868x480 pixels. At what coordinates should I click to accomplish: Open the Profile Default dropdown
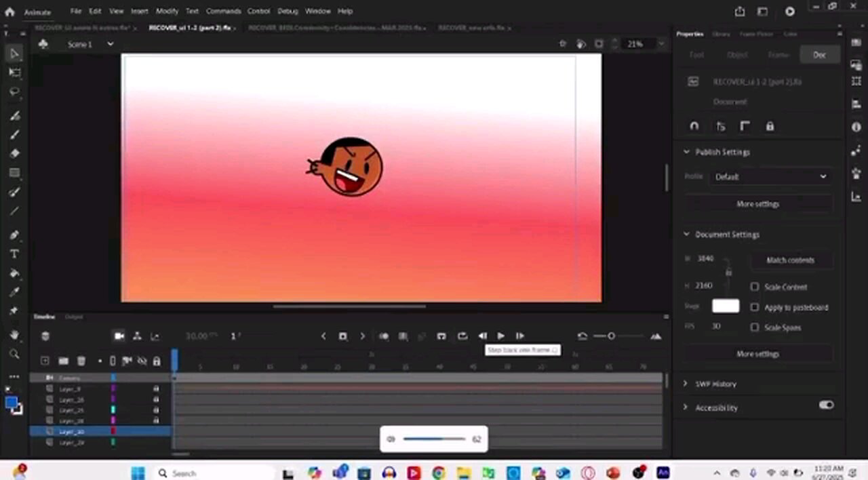click(x=771, y=177)
